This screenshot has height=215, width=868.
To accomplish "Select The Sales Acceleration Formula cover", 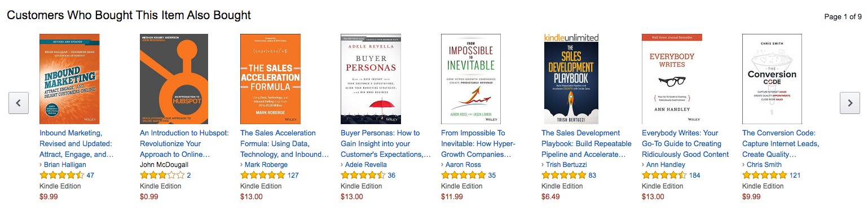I will click(x=270, y=79).
